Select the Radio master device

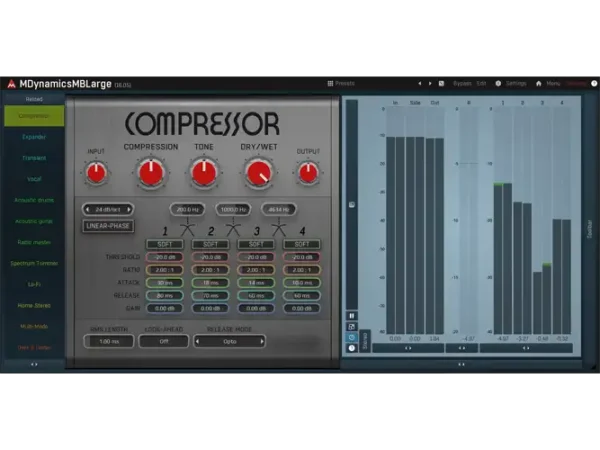(x=34, y=242)
